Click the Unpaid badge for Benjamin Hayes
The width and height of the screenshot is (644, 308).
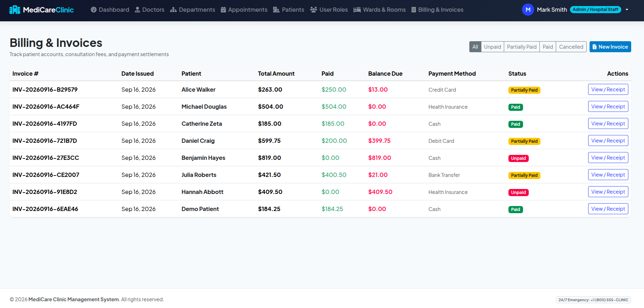pos(518,158)
